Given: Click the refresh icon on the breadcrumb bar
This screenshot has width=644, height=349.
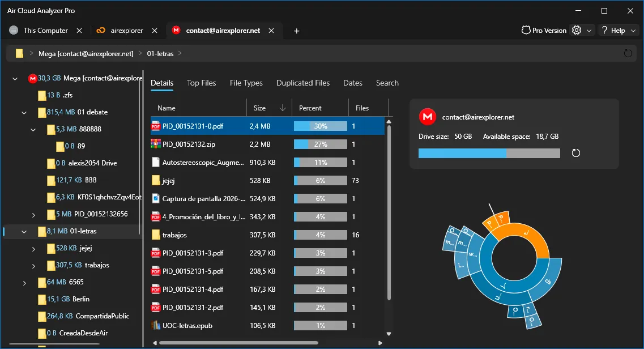Looking at the screenshot, I should click(x=628, y=53).
